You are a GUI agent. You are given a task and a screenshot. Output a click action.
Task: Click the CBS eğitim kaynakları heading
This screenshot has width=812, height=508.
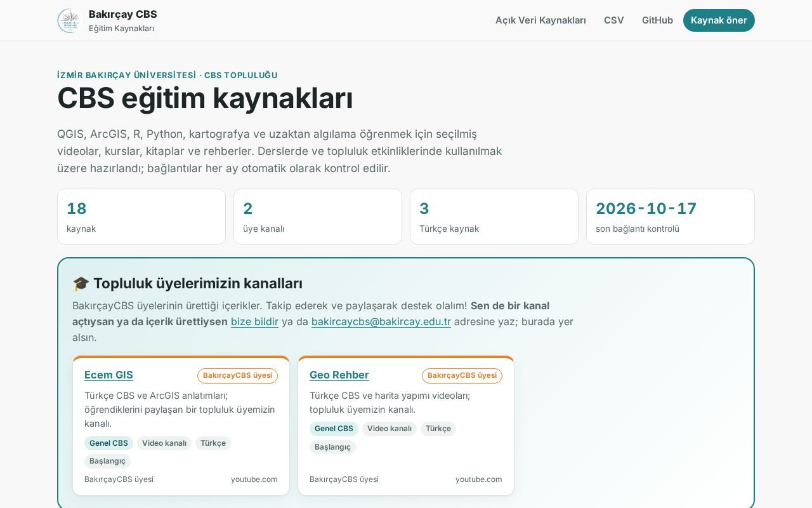coord(205,98)
